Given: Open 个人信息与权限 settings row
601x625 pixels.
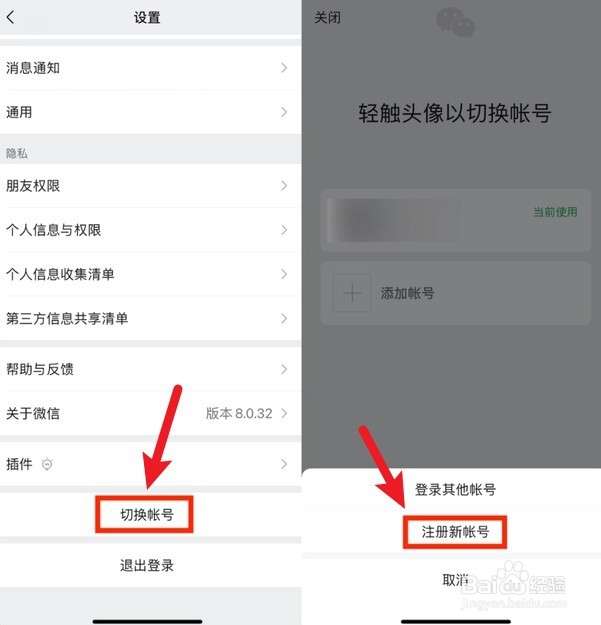Looking at the screenshot, I should (x=150, y=230).
